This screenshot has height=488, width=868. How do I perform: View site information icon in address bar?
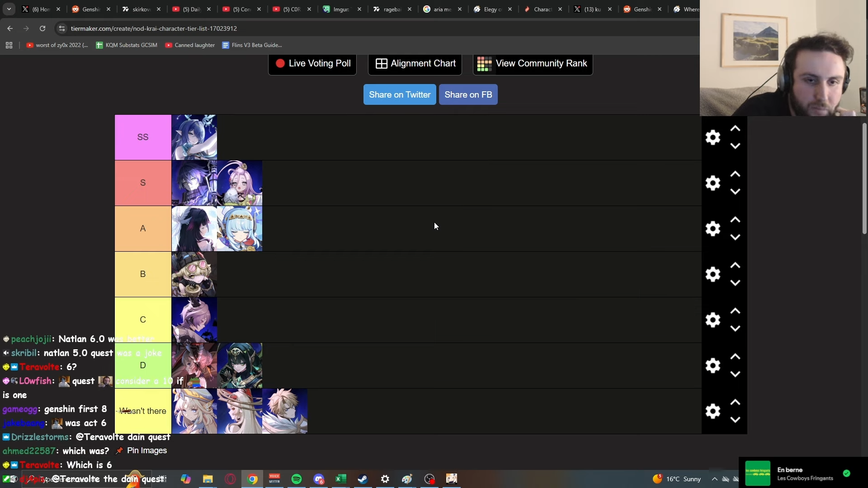(62, 28)
